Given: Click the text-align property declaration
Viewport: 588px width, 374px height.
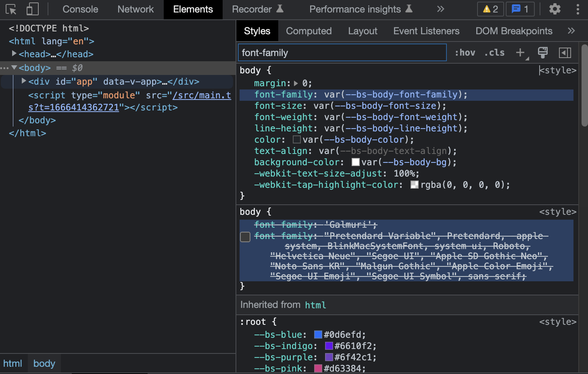Looking at the screenshot, I should coord(356,151).
